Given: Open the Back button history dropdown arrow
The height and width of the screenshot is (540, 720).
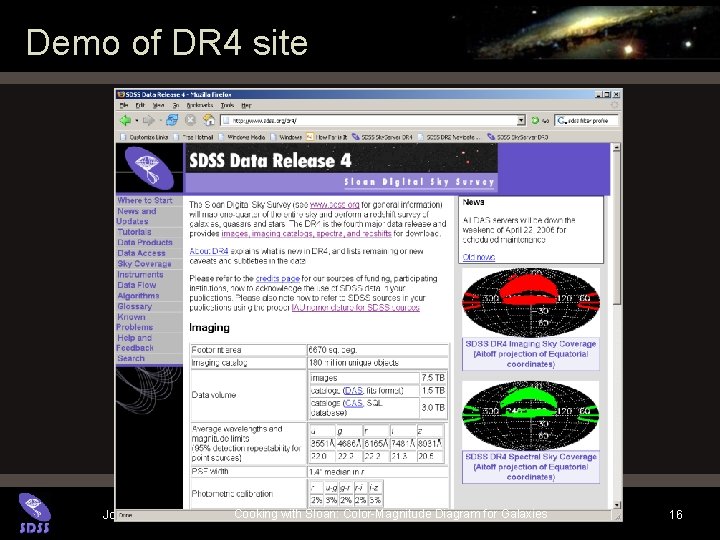Looking at the screenshot, I should [137, 121].
